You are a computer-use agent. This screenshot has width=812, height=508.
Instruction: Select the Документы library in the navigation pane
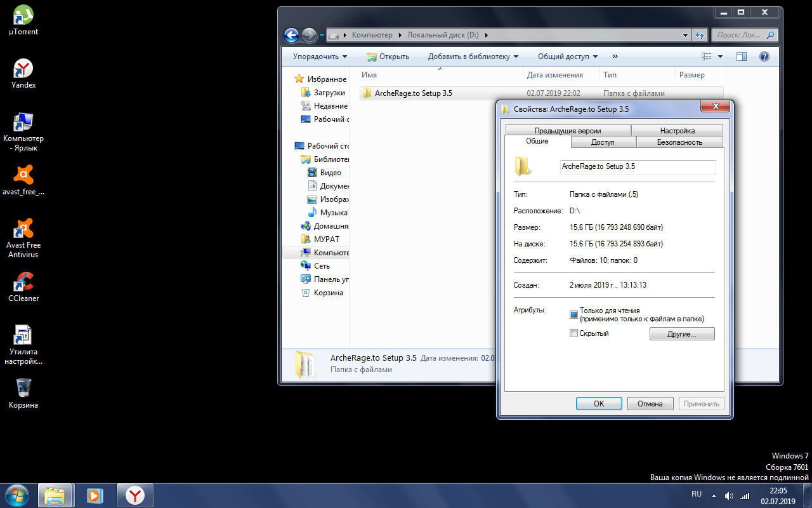tap(327, 186)
